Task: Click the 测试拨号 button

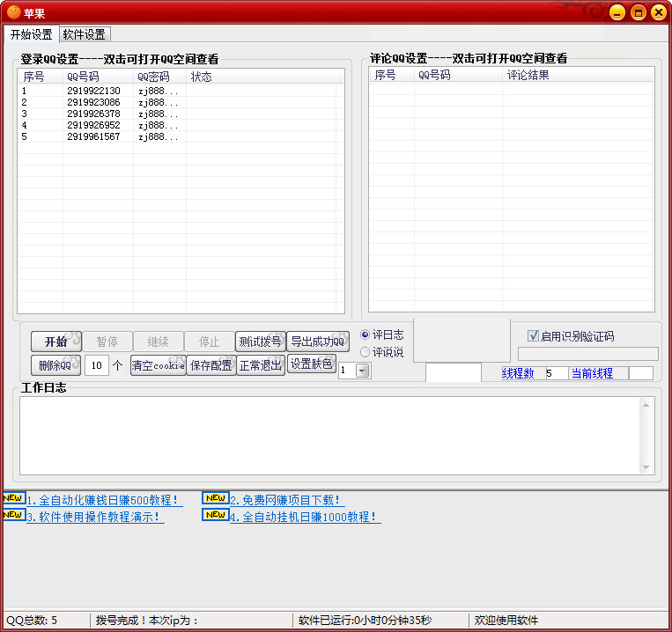Action: (x=260, y=342)
